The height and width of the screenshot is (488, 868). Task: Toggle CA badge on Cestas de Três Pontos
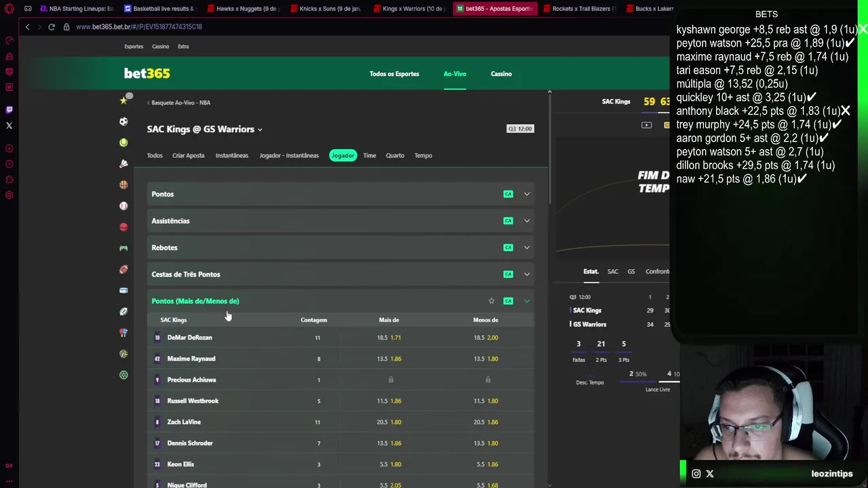[508, 274]
